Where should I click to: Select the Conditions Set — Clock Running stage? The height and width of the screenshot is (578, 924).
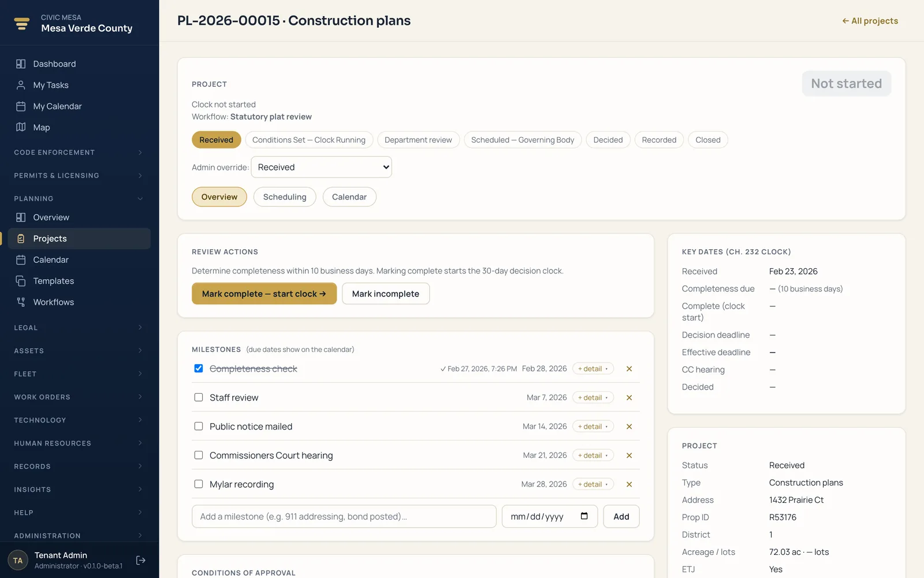(x=309, y=140)
